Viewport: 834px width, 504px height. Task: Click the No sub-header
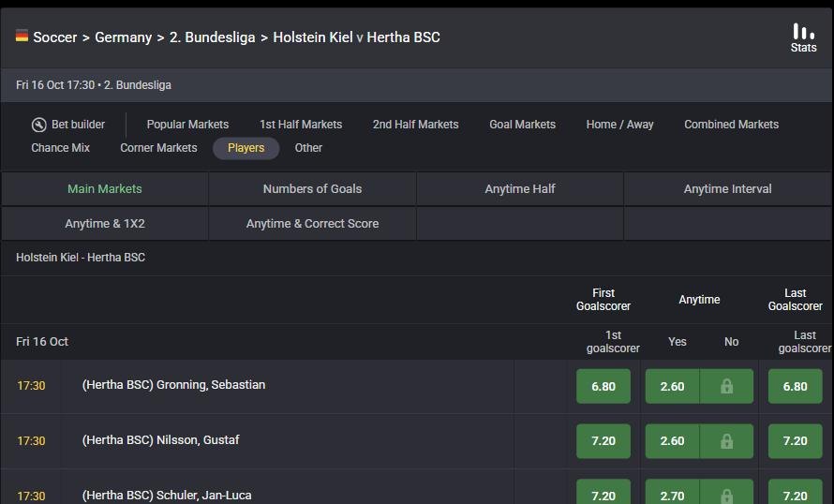[731, 342]
